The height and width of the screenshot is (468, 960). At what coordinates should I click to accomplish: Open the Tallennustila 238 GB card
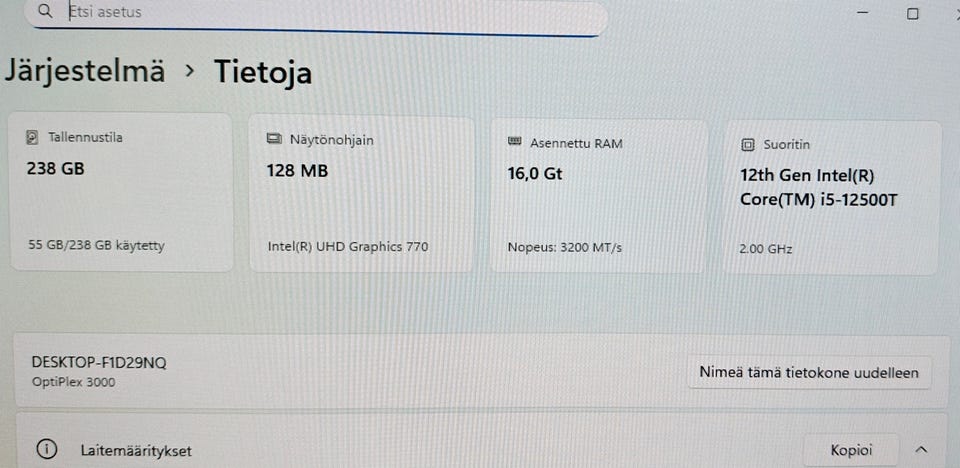pos(122,192)
